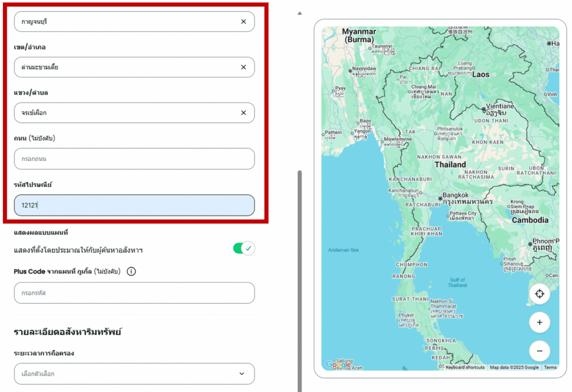Open the map Terms link
This screenshot has height=392, width=572.
[x=550, y=367]
